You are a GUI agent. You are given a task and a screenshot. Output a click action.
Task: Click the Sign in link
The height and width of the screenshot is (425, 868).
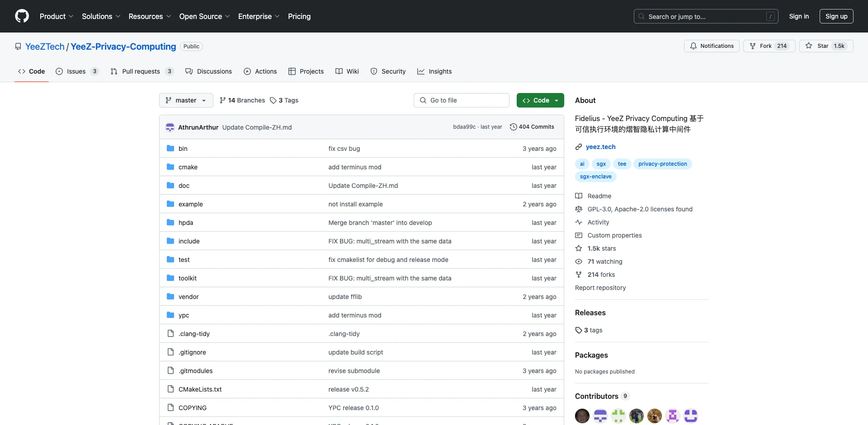[x=799, y=16]
